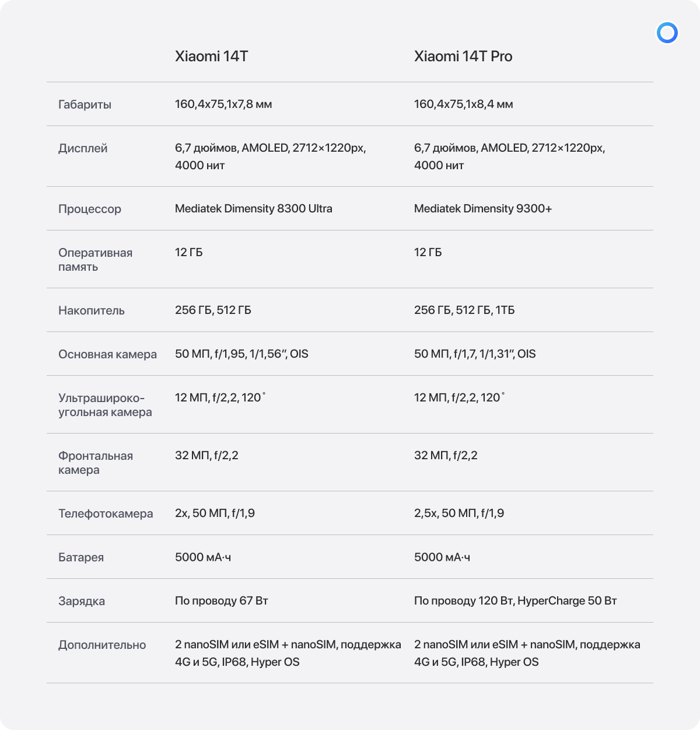700x730 pixels.
Task: Select the Оперативная память row label
Action: [95, 260]
